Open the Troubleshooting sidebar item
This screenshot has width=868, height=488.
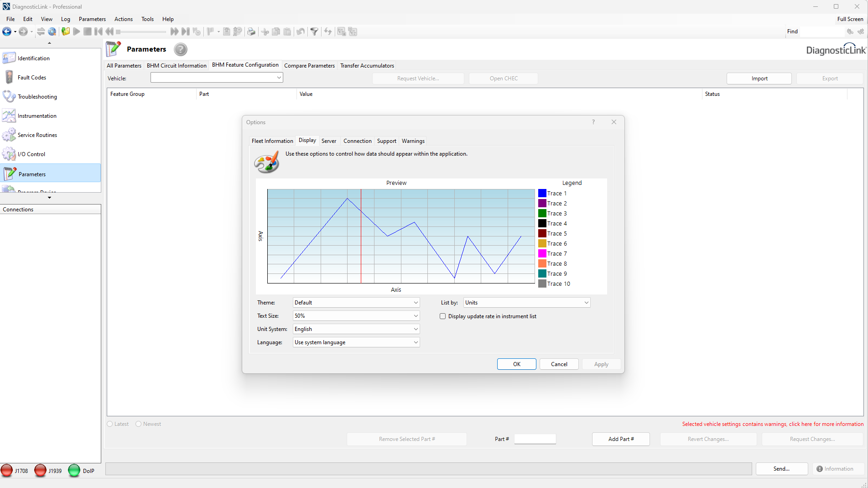pyautogui.click(x=37, y=97)
